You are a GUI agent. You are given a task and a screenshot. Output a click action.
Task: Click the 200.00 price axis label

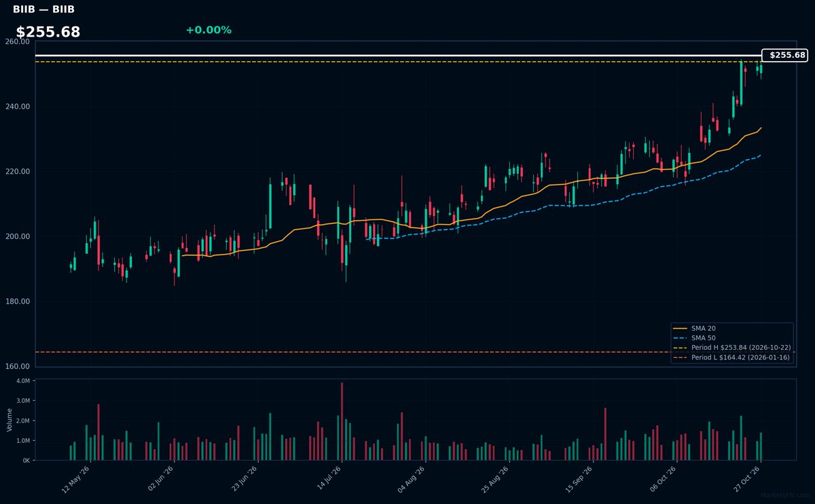[x=17, y=236]
